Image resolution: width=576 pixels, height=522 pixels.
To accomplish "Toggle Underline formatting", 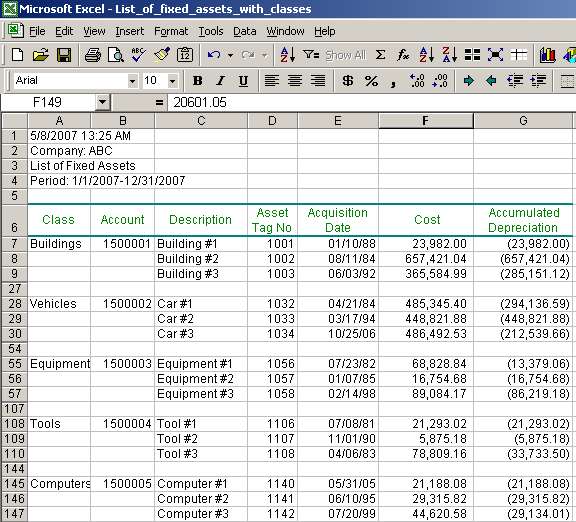I will [243, 80].
